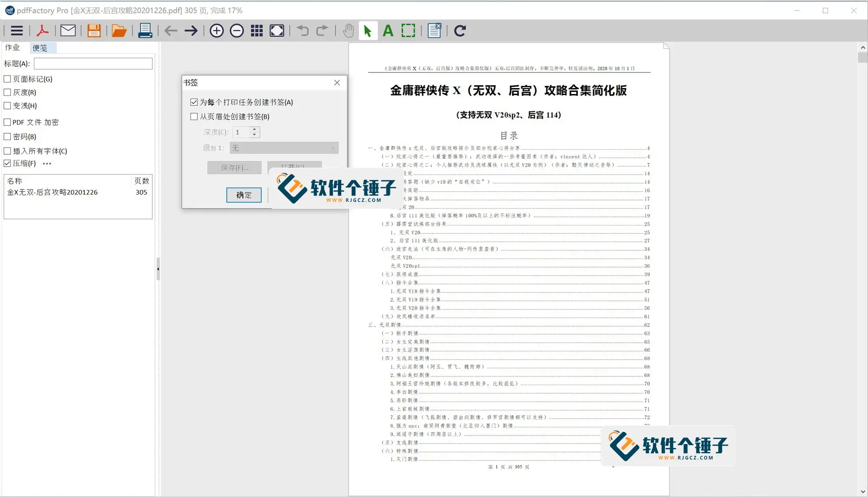Uncheck 为每个打印任务创建书签 option
The image size is (868, 497).
click(x=194, y=102)
